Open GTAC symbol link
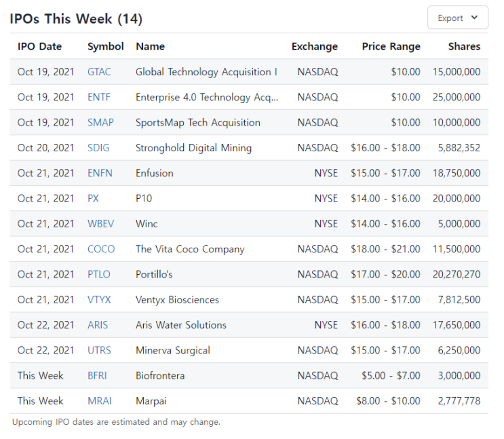The height and width of the screenshot is (439, 504). 99,72
